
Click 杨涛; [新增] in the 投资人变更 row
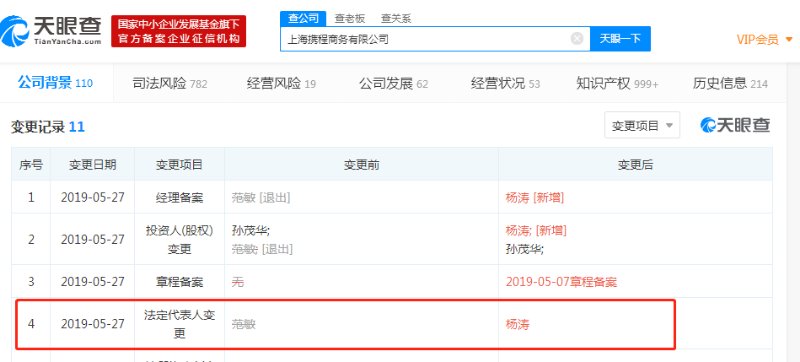click(x=536, y=230)
